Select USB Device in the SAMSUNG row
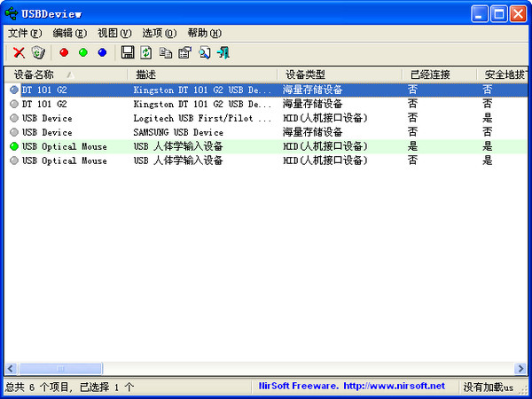Image resolution: width=532 pixels, height=399 pixels. tap(47, 132)
